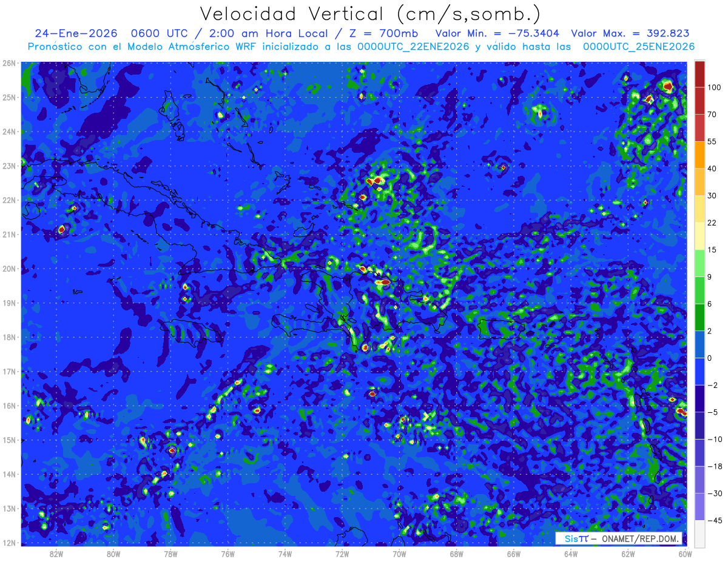Click the colorbar segment between 55 and 70
This screenshot has width=728, height=562.
point(699,127)
